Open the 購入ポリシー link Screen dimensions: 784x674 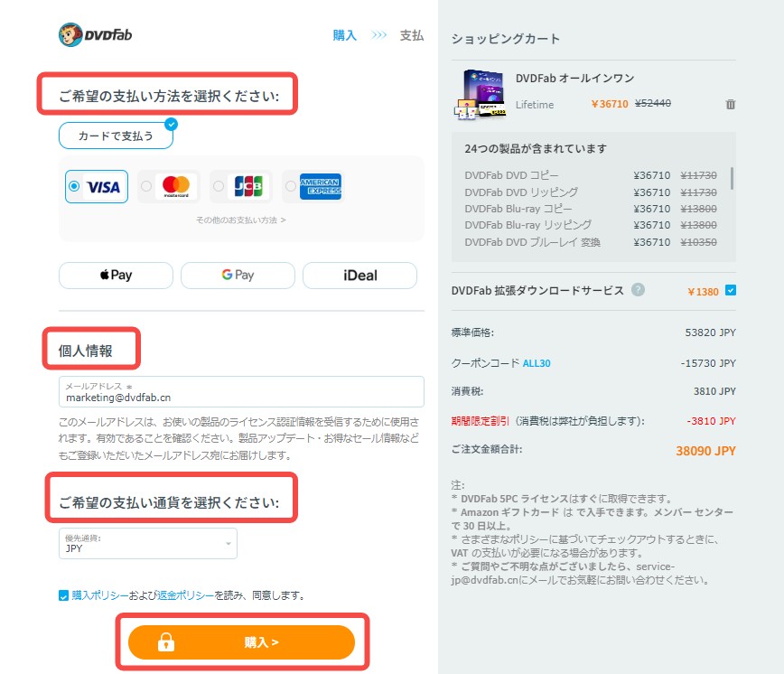pyautogui.click(x=100, y=595)
